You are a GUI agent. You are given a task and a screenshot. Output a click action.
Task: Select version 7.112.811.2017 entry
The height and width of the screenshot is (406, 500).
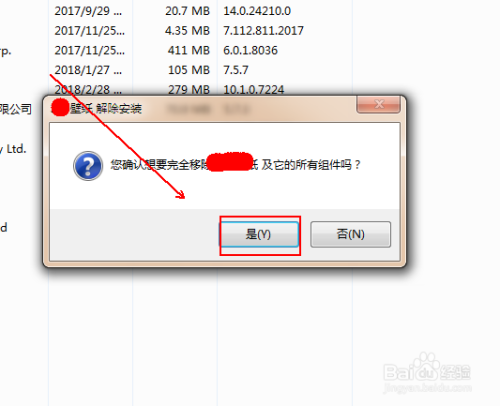click(x=263, y=31)
